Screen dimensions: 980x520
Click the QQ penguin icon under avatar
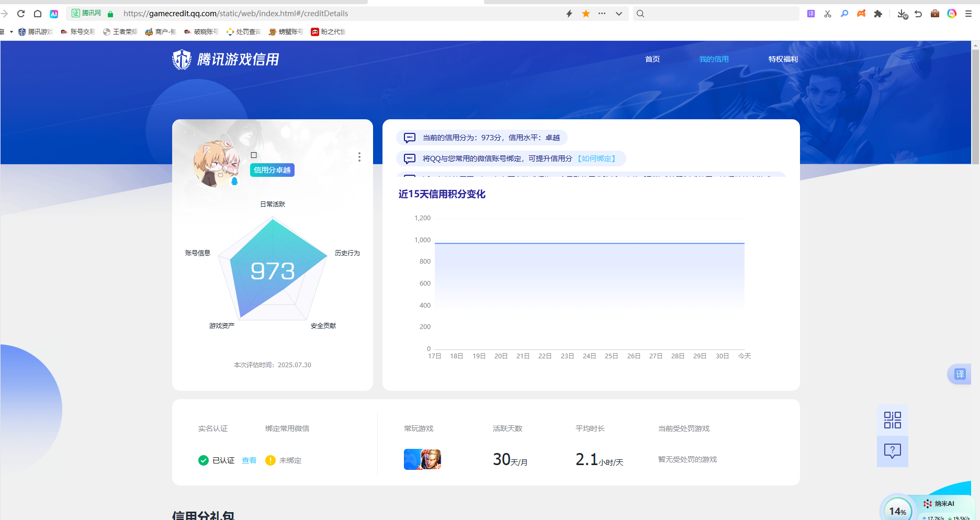[x=234, y=182]
